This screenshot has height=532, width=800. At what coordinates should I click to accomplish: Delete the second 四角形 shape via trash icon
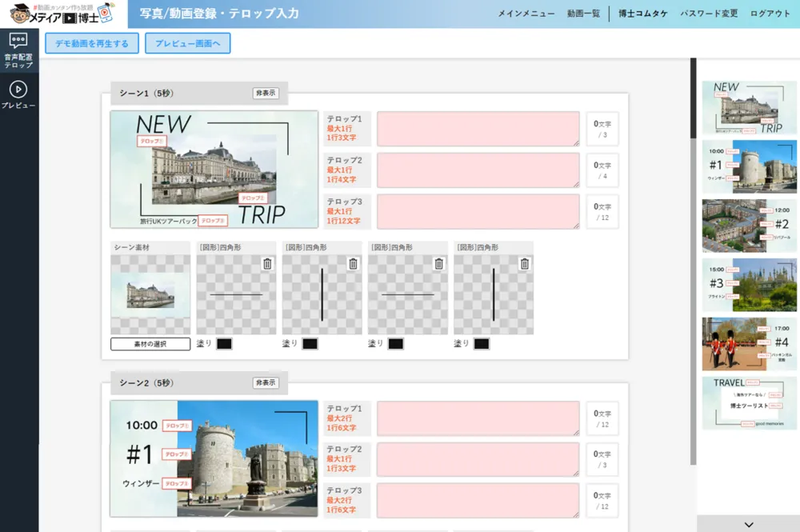353,264
